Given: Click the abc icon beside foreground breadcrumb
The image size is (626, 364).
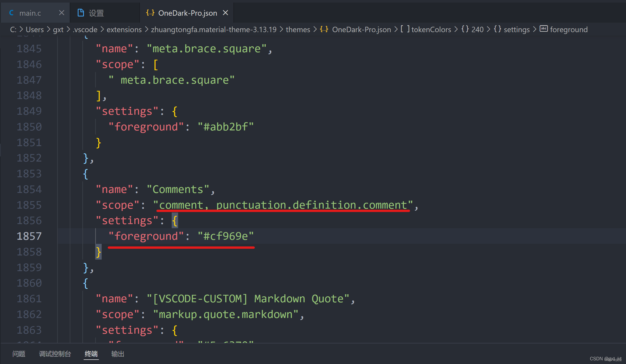Looking at the screenshot, I should coord(544,29).
